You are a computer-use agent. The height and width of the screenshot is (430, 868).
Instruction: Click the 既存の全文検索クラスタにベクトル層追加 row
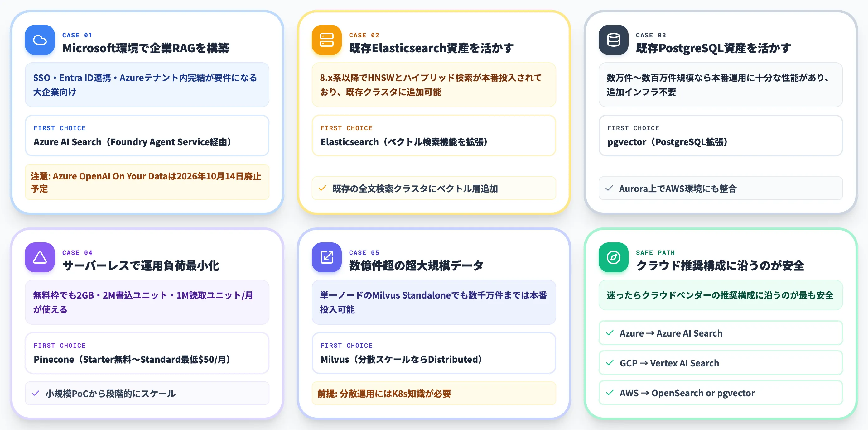point(434,188)
